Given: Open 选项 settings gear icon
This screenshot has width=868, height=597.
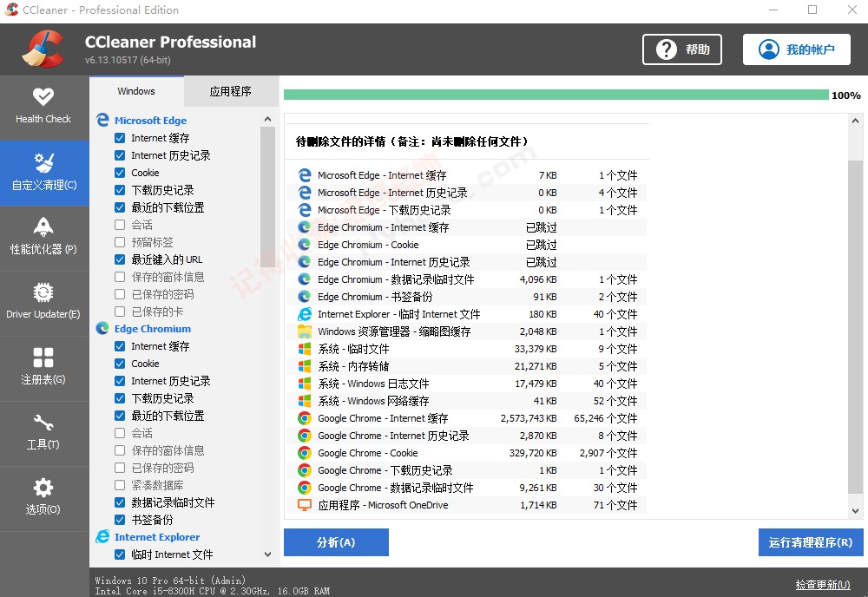Looking at the screenshot, I should point(43,488).
